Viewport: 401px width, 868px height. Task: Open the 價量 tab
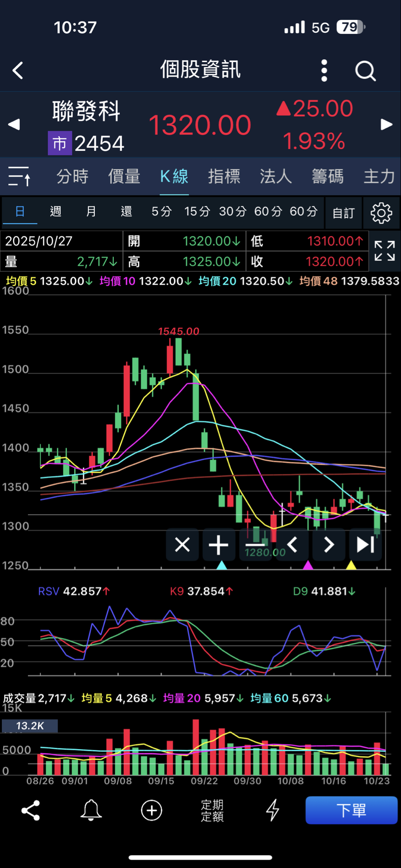click(124, 177)
